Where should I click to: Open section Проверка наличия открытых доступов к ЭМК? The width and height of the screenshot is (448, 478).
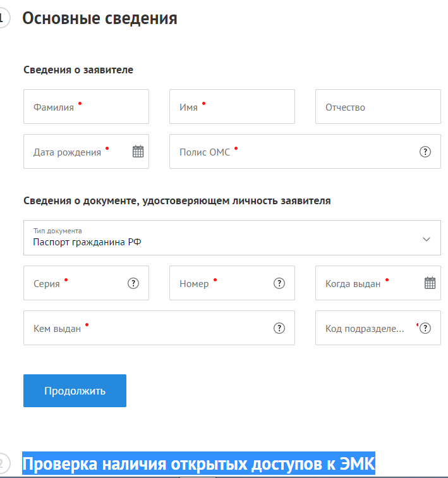point(198,464)
